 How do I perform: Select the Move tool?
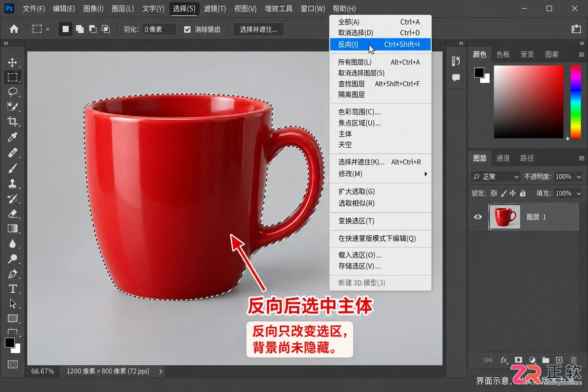[x=13, y=62]
